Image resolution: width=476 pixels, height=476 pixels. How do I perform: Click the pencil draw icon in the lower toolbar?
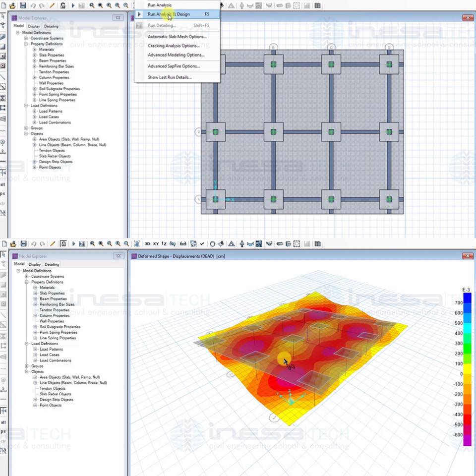pyautogui.click(x=53, y=244)
